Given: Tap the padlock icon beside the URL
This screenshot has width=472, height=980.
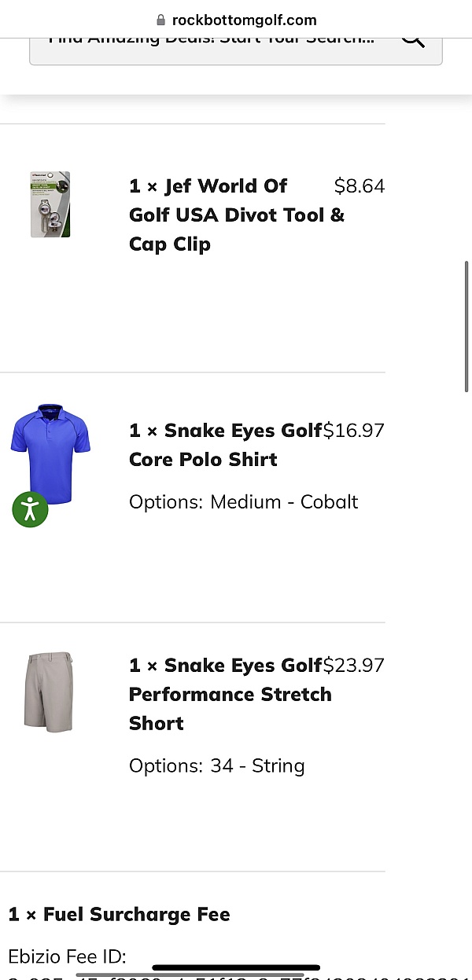Looking at the screenshot, I should [x=161, y=20].
